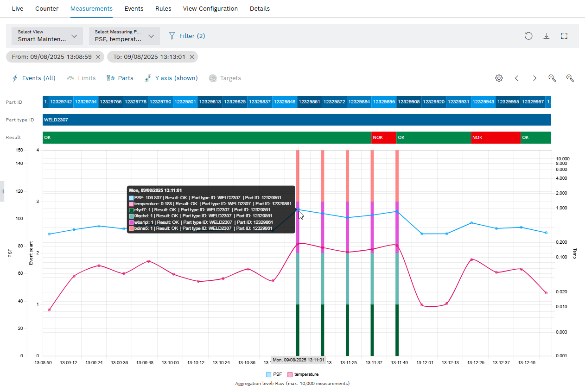
Task: Expand the Events (All) selector
Action: [x=33, y=78]
